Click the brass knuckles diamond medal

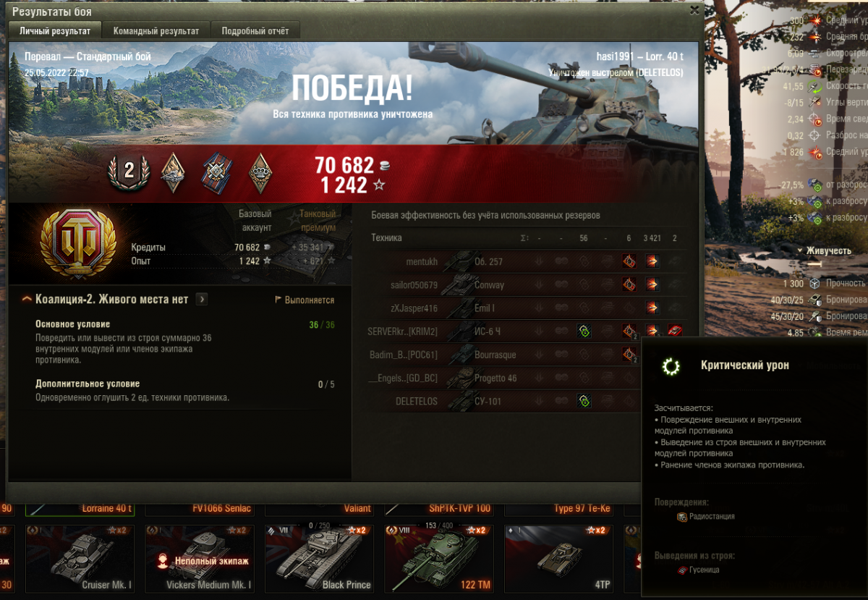(260, 172)
